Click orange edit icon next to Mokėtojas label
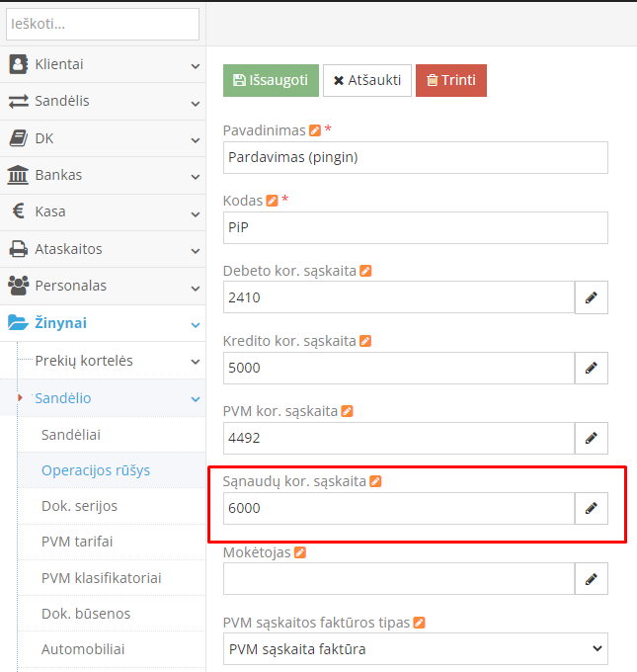Screen dimensions: 637x672 [x=300, y=552]
